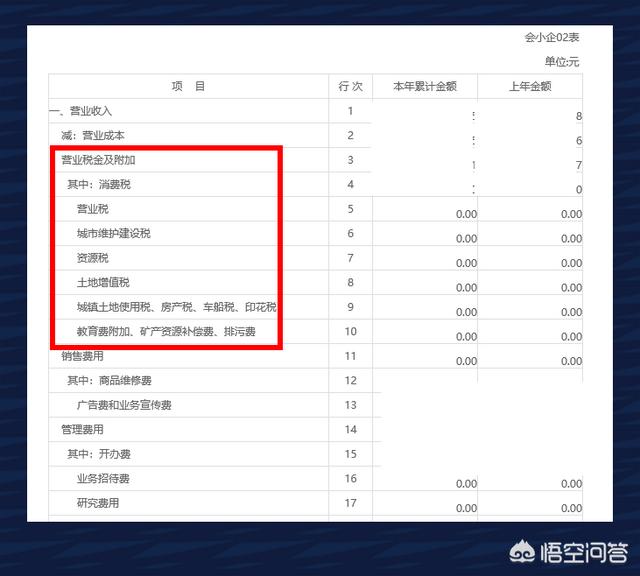Click the 城市维护建设税 row label
The width and height of the screenshot is (640, 576).
(x=114, y=234)
